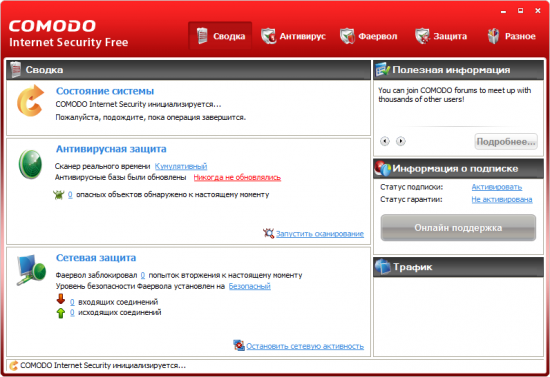
Task: Click the Фаервол shield icon
Action: pyautogui.click(x=347, y=36)
